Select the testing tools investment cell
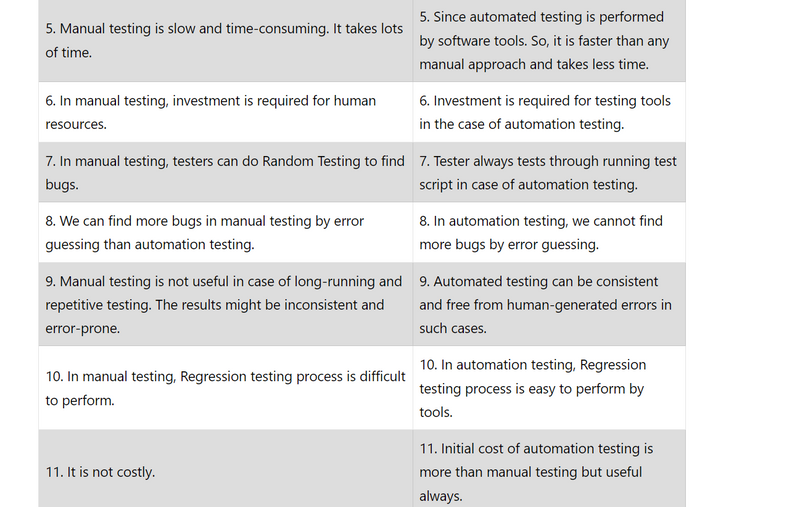The height and width of the screenshot is (507, 800). (x=548, y=112)
